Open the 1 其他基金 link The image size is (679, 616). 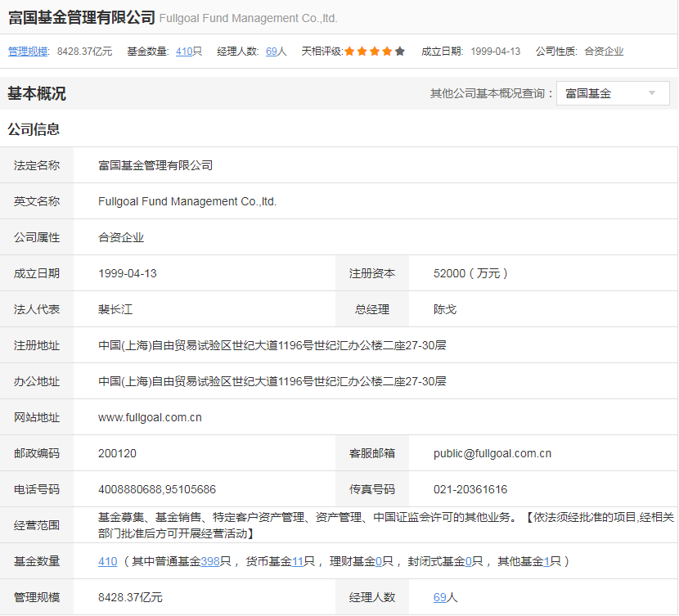[x=546, y=561]
